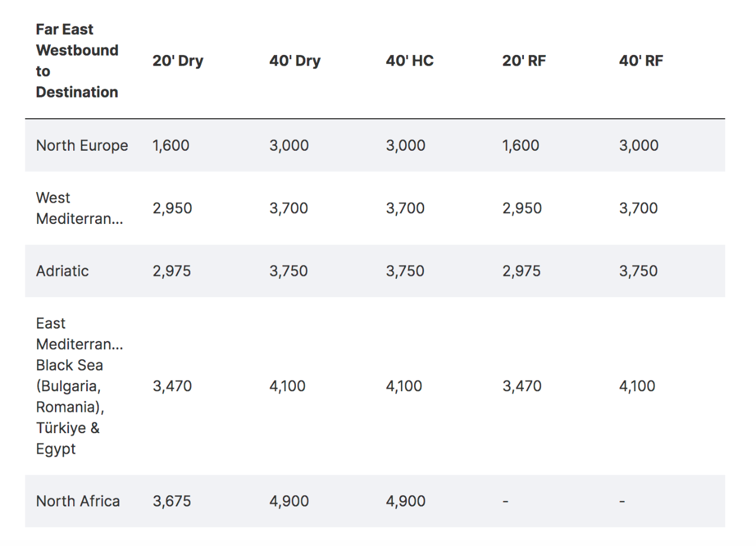756x546 pixels.
Task: Select Adriatic 20' RF rate 2,975
Action: point(522,271)
